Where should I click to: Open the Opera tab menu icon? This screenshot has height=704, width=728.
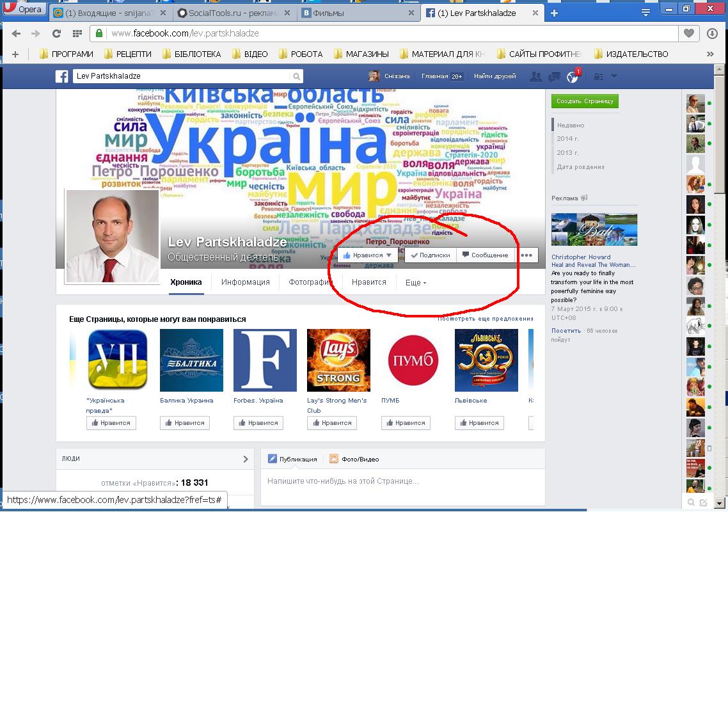pyautogui.click(x=645, y=13)
